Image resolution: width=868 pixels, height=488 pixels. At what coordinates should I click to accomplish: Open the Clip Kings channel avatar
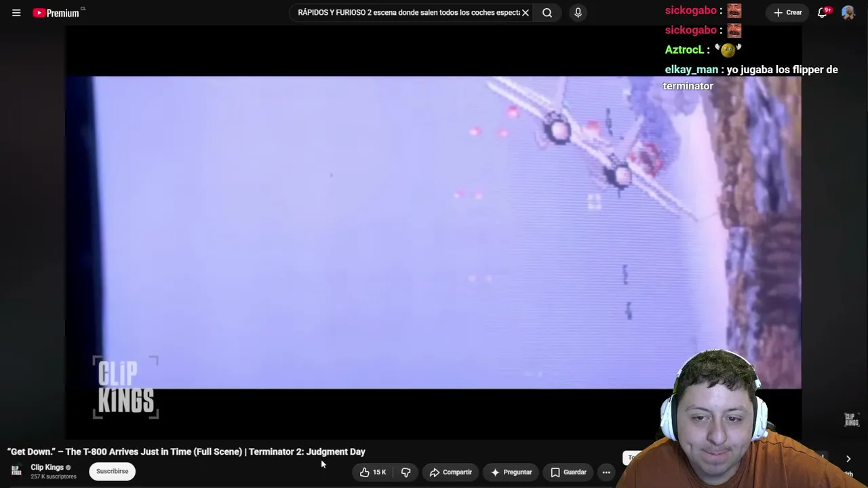coord(16,471)
